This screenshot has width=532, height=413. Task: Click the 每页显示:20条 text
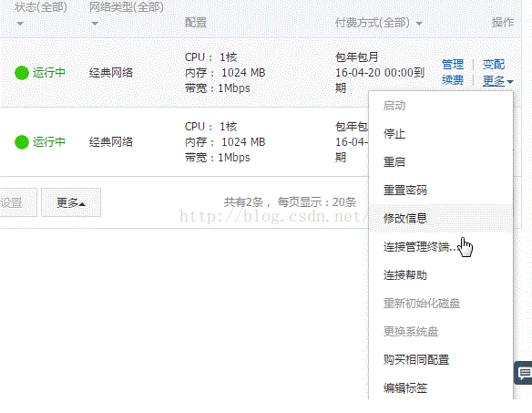tap(317, 202)
